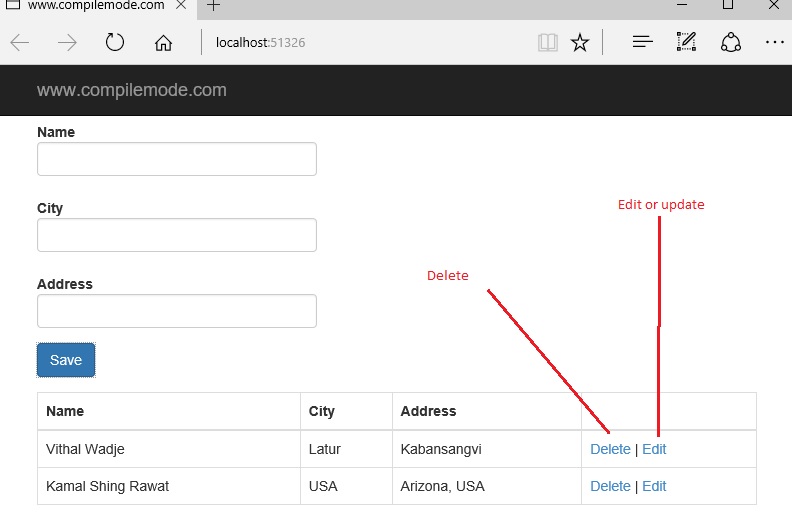Open the More actions ellipsis menu
Image resolution: width=792 pixels, height=513 pixels.
click(x=774, y=43)
